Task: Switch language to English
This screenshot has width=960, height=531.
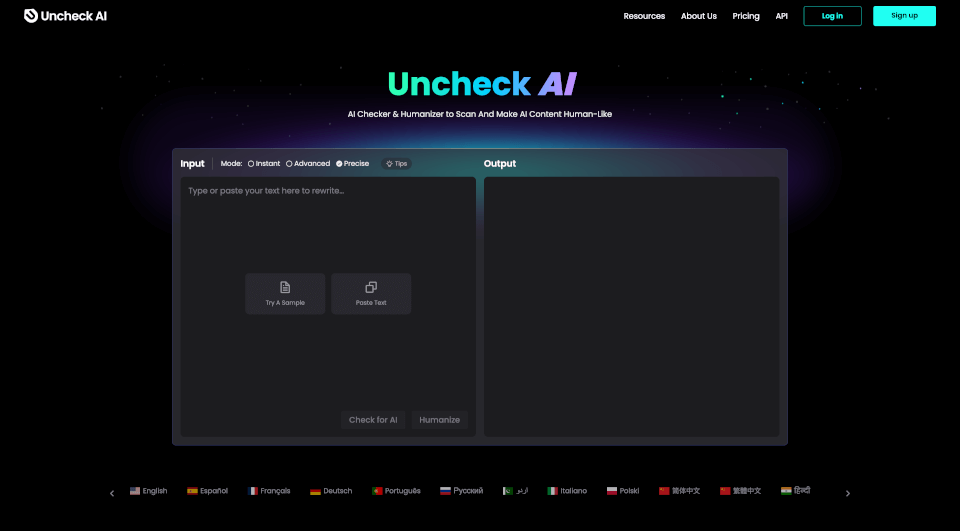Action: [x=149, y=491]
